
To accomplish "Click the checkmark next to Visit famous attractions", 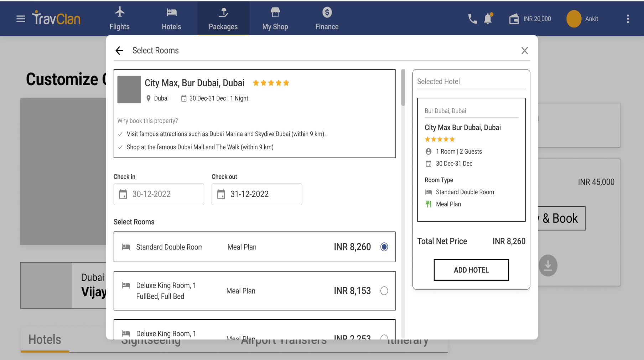I will [x=120, y=134].
